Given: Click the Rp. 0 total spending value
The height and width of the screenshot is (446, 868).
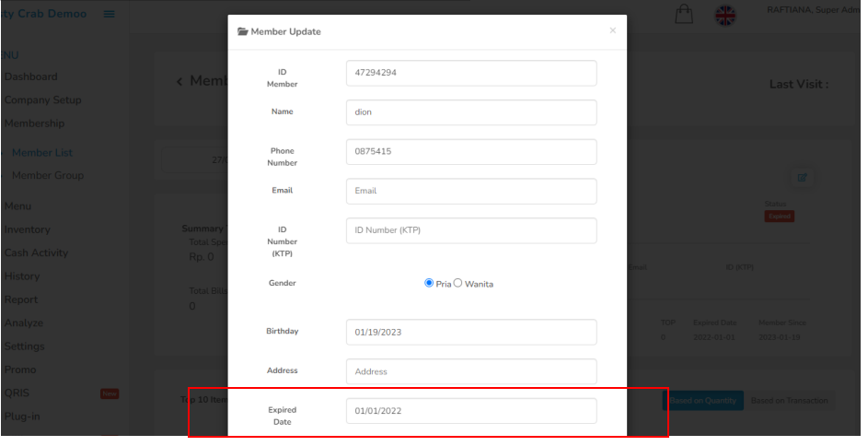Looking at the screenshot, I should tap(202, 257).
